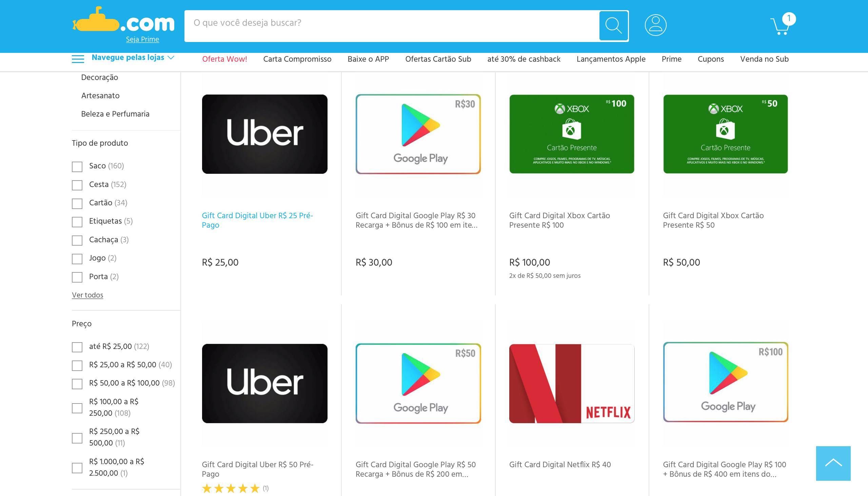Viewport: 868px width, 496px height.
Task: Open the user account profile icon
Action: click(655, 25)
